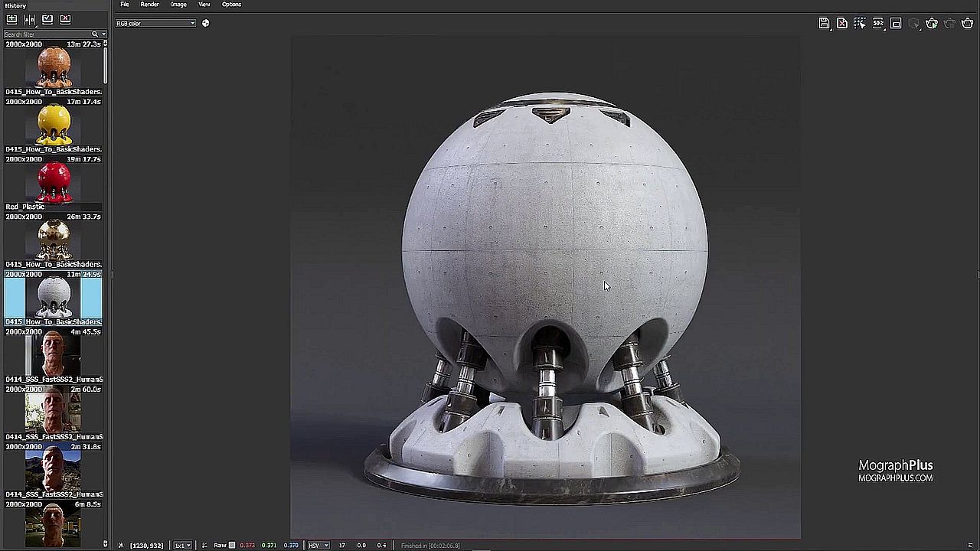The width and height of the screenshot is (980, 551).
Task: Click the Save image icon in VFB toolbar
Action: [824, 23]
